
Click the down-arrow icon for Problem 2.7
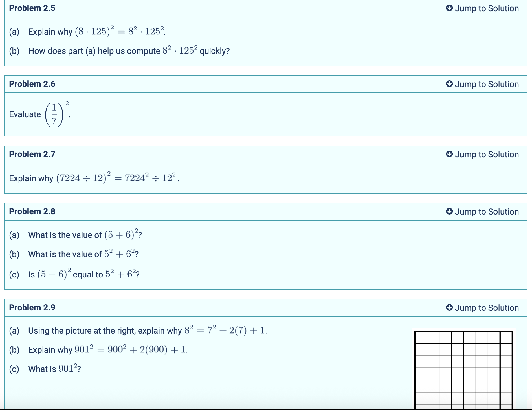click(x=449, y=154)
